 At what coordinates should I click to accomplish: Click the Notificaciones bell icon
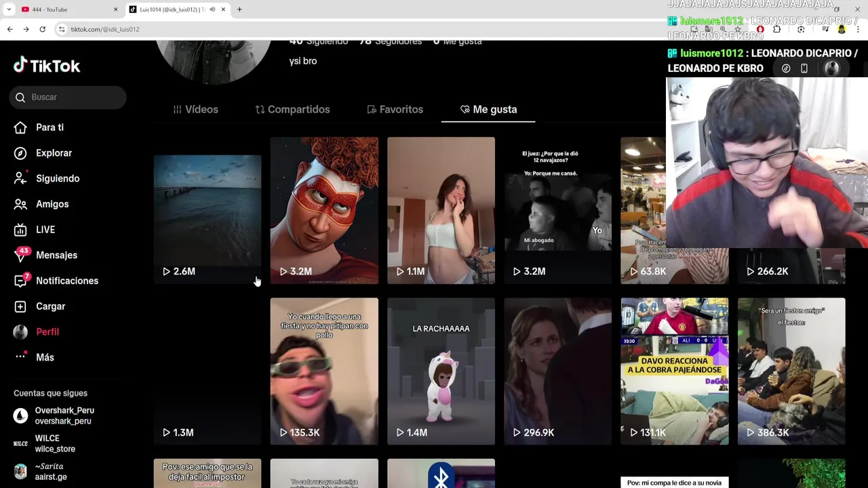pos(20,281)
